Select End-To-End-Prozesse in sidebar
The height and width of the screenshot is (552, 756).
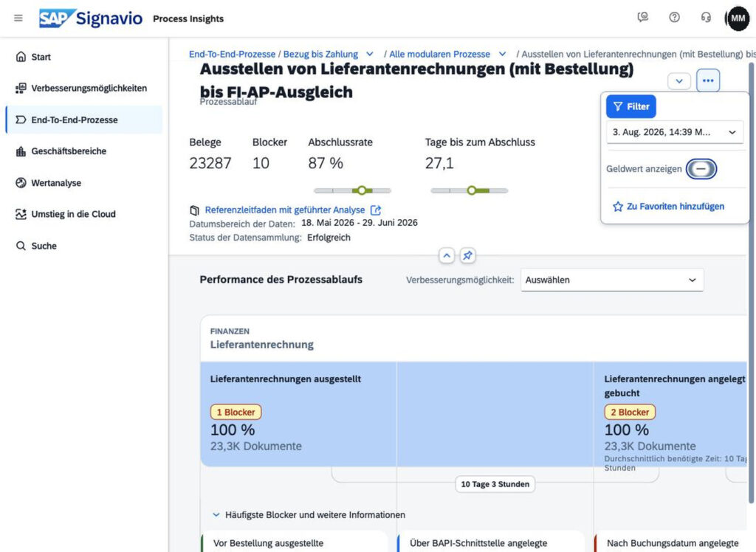pyautogui.click(x=84, y=120)
